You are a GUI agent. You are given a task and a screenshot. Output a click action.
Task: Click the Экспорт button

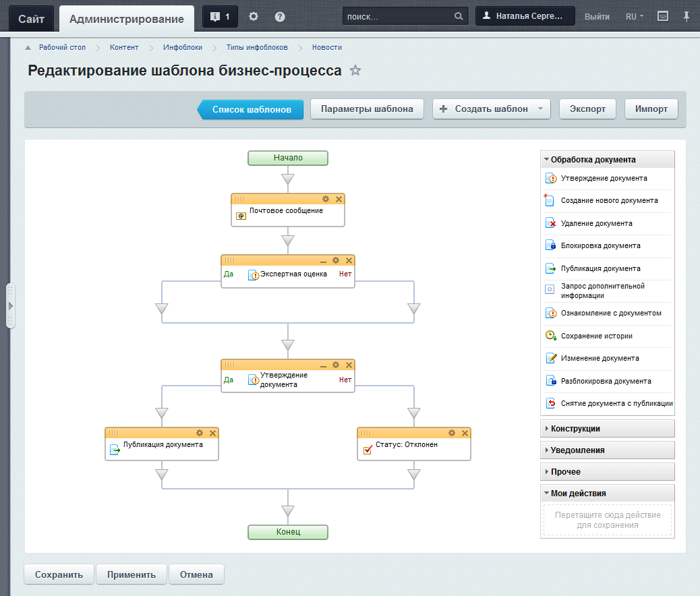(587, 109)
